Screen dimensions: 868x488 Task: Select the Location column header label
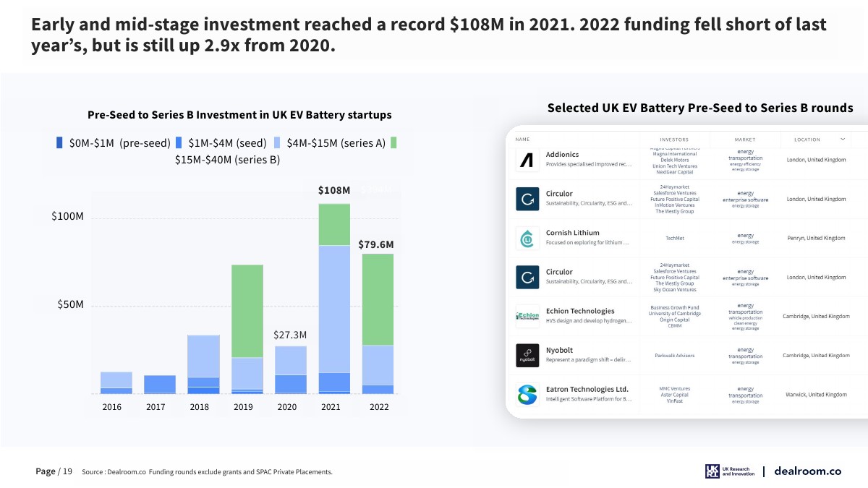(807, 140)
